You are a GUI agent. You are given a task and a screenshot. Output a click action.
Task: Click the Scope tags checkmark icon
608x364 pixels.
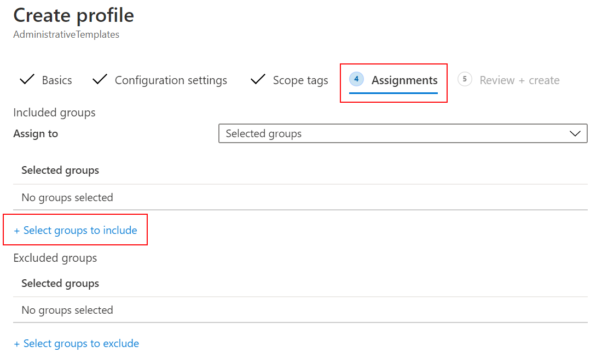click(258, 79)
